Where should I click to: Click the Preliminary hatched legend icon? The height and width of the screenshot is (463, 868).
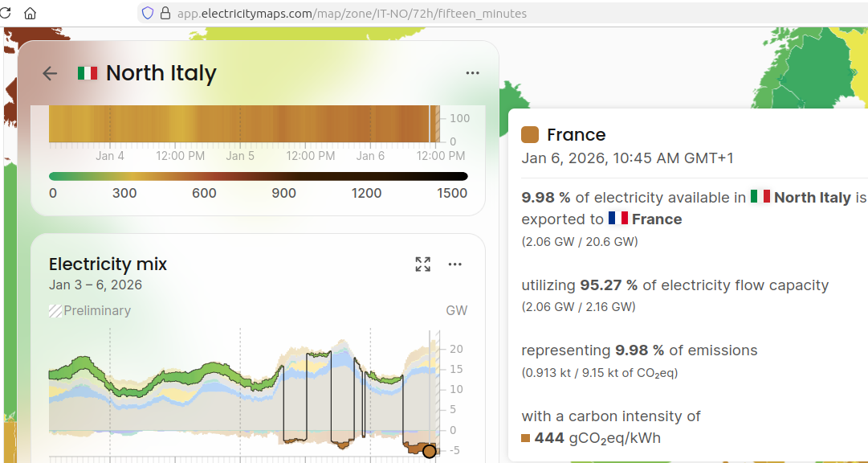[x=55, y=311]
